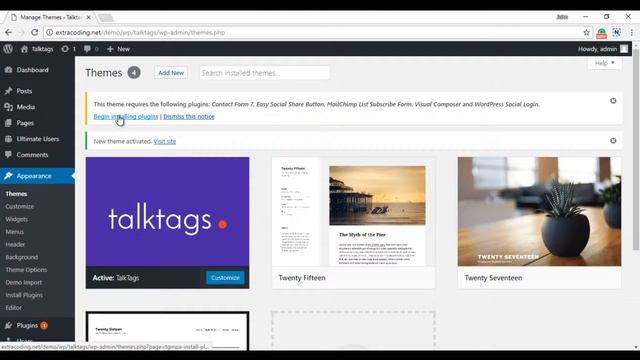The width and height of the screenshot is (640, 360).
Task: Open the Chrome three-dot menu
Action: (x=631, y=32)
